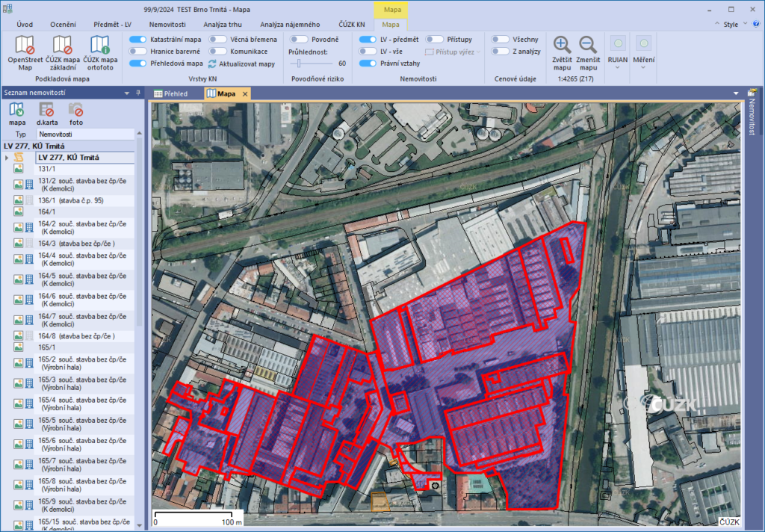Screen dimensions: 765x532
Task: Click Zvětšit mapu zoom-in magnifier
Action: tap(562, 45)
